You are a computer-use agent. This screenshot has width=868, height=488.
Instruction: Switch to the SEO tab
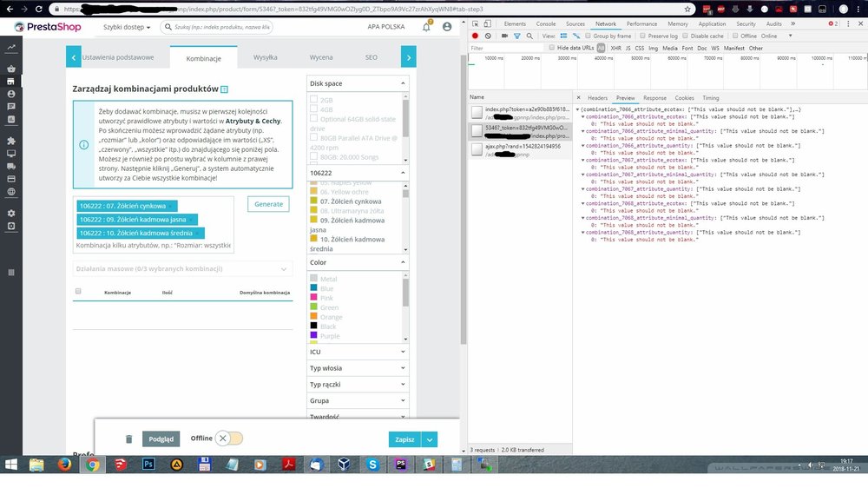coord(371,57)
